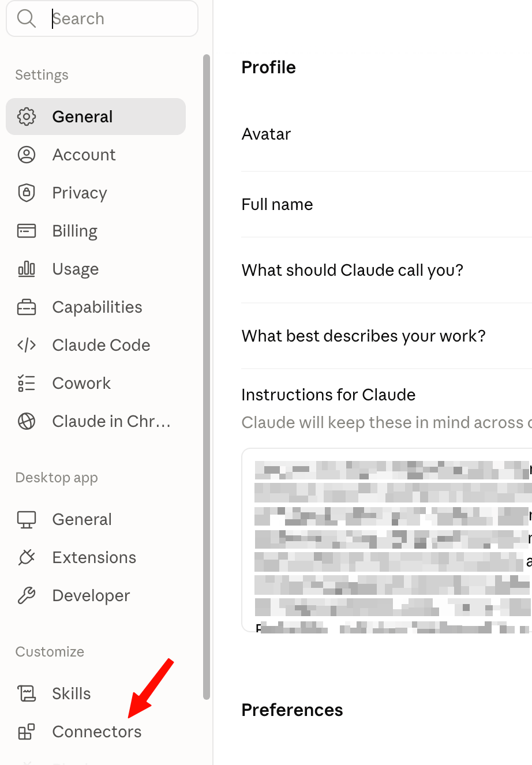Focus the Search input field
Viewport: 532px width, 765px height.
(102, 18)
